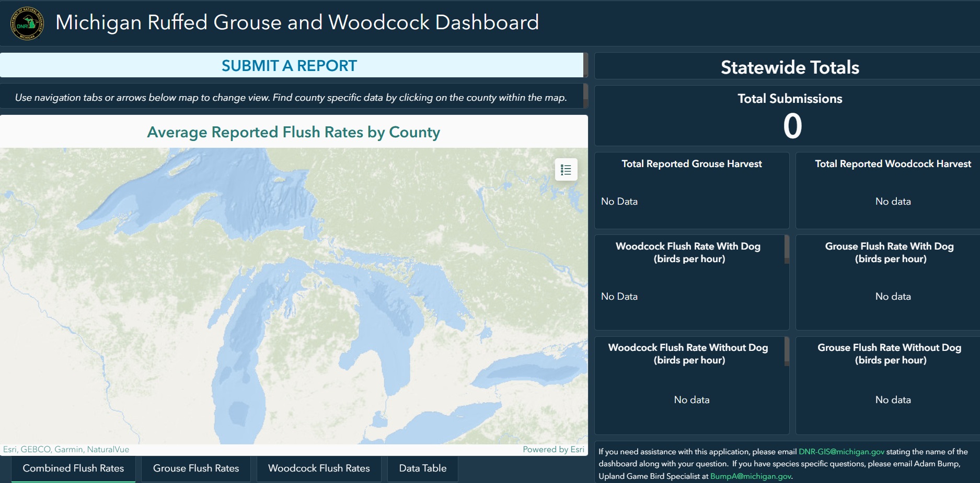This screenshot has height=483, width=980.
Task: Click the Average Reported Flush Rates by County title
Action: [x=293, y=132]
